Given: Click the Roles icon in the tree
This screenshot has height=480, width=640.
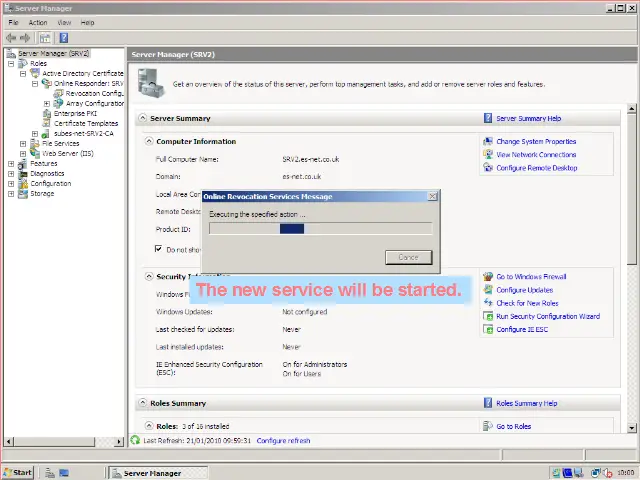Looking at the screenshot, I should (23, 63).
